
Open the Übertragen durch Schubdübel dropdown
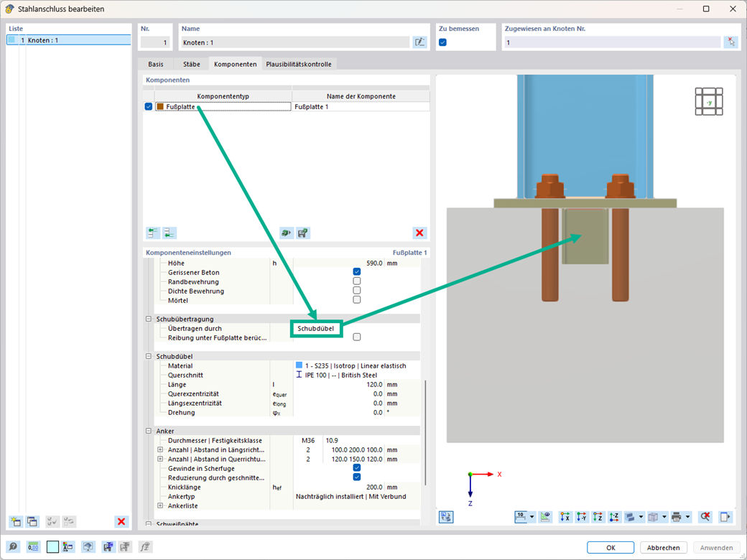point(316,329)
